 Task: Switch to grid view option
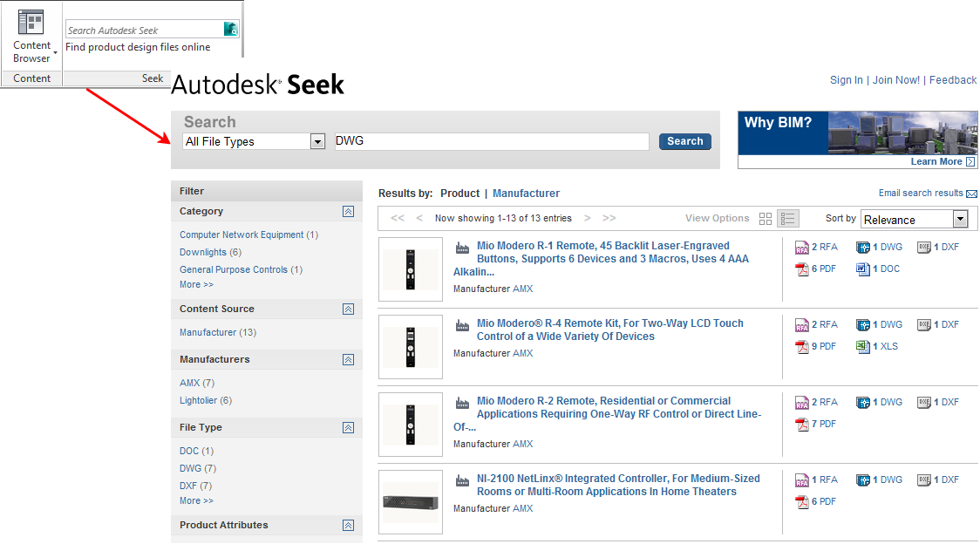click(766, 218)
